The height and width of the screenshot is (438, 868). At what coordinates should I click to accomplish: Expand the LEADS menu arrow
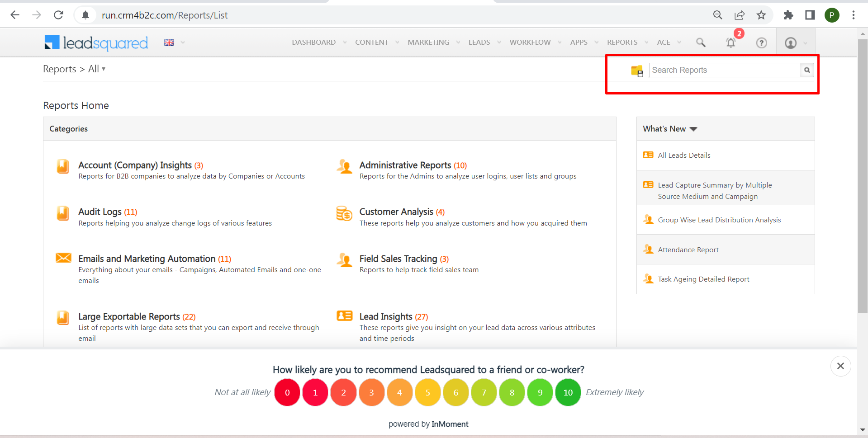tap(499, 42)
